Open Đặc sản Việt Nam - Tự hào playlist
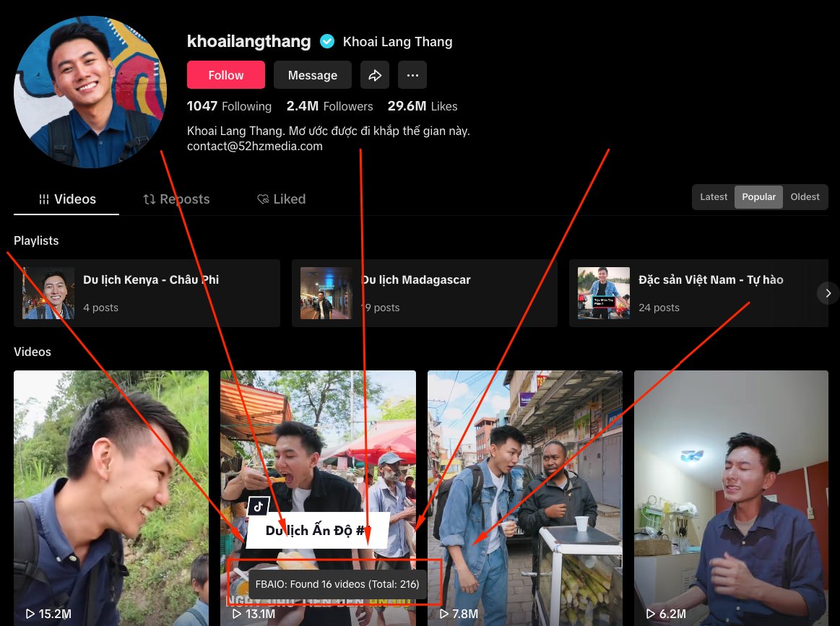 click(x=698, y=293)
